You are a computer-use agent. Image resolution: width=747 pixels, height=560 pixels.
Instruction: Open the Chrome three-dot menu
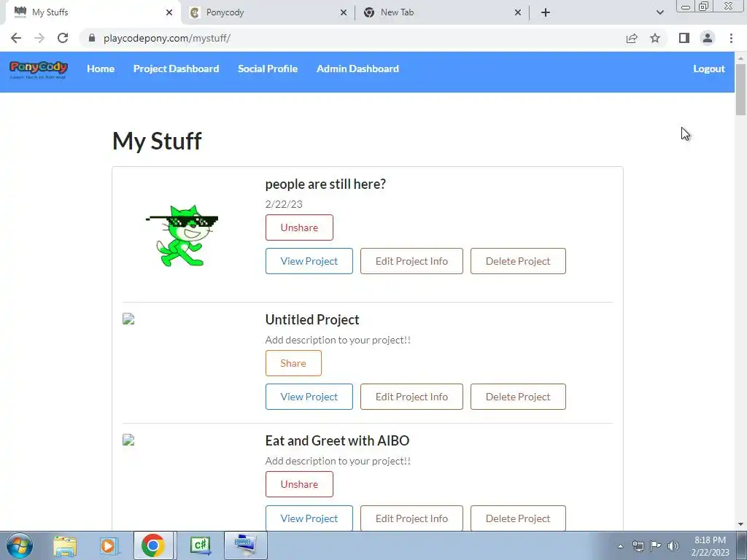tap(731, 38)
